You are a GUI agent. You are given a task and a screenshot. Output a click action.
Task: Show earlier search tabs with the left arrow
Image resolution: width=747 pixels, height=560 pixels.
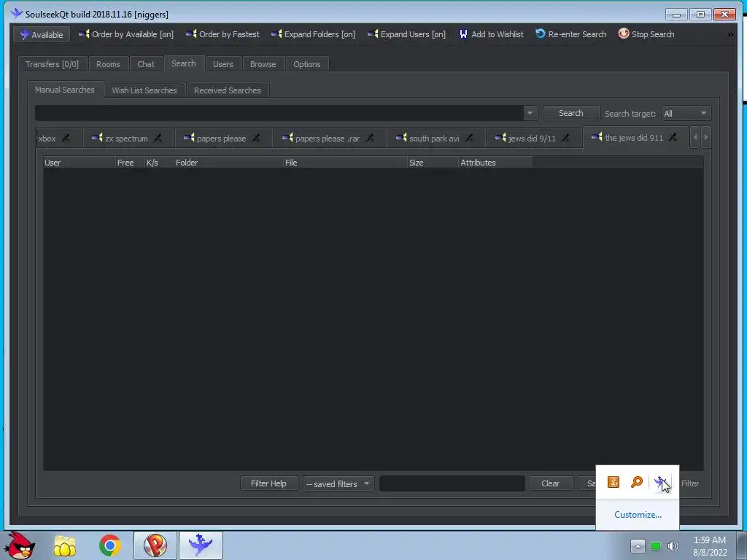click(x=695, y=138)
